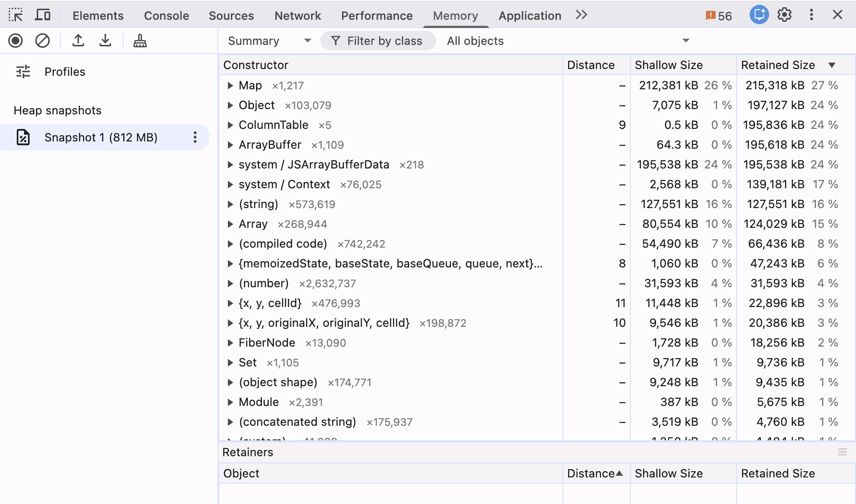Viewport: 856px width, 504px height.
Task: Toggle the device toolbar
Action: (x=43, y=14)
